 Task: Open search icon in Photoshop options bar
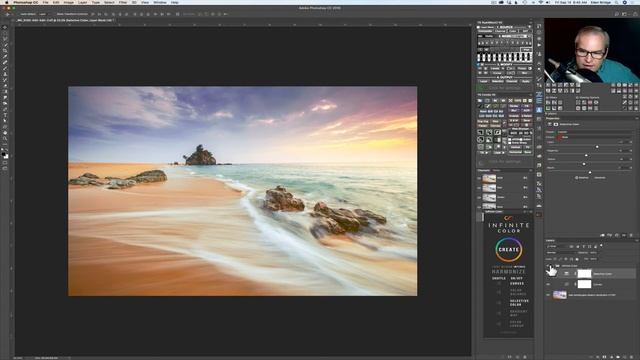tap(617, 14)
